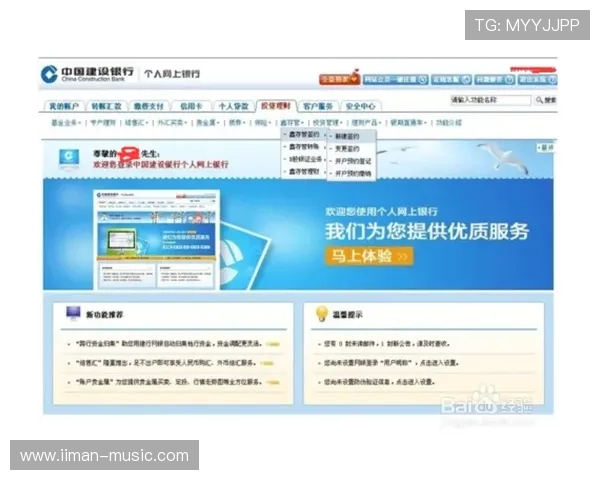This screenshot has height=480, width=600.
Task: Open the "结售汇" new feature link
Action: pyautogui.click(x=165, y=362)
